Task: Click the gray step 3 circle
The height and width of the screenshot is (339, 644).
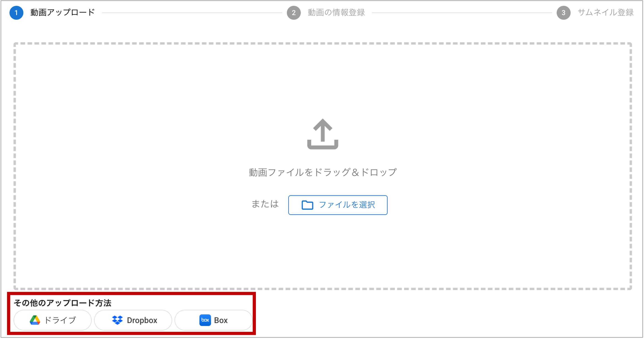Action: 563,13
